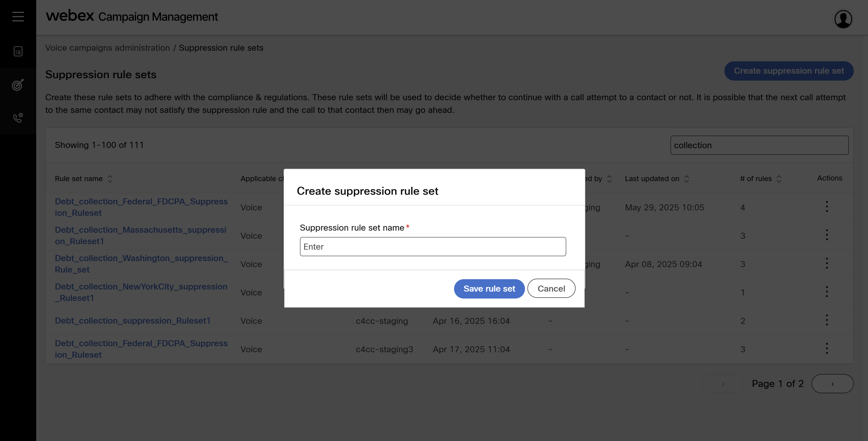Click Create suppression rule set button
This screenshot has width=868, height=441.
788,71
